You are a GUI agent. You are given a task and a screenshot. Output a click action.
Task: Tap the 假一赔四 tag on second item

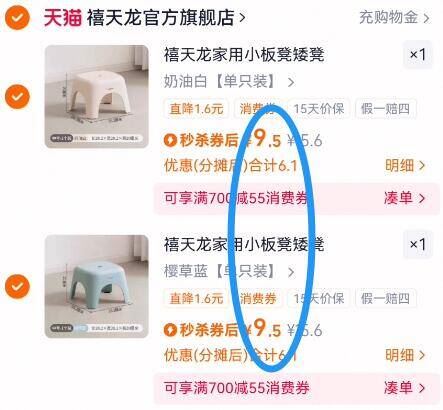[386, 298]
